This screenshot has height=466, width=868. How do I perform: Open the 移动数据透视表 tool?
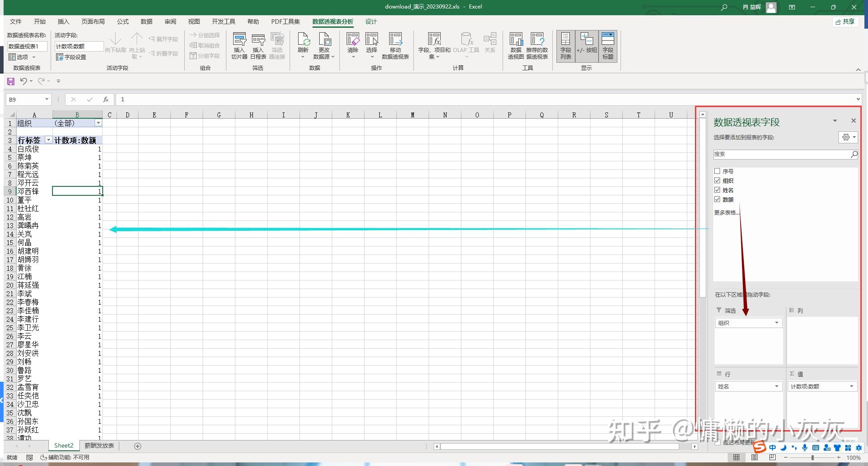395,45
